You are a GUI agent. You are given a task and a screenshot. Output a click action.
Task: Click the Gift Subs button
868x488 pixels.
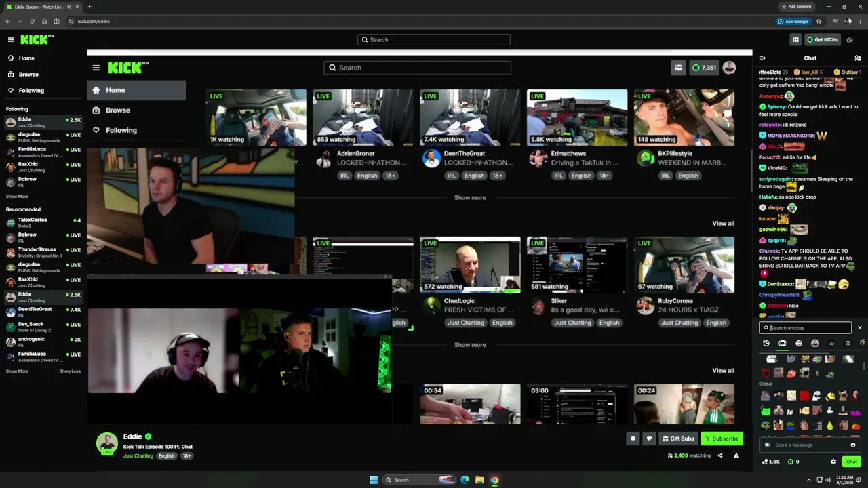tap(678, 439)
